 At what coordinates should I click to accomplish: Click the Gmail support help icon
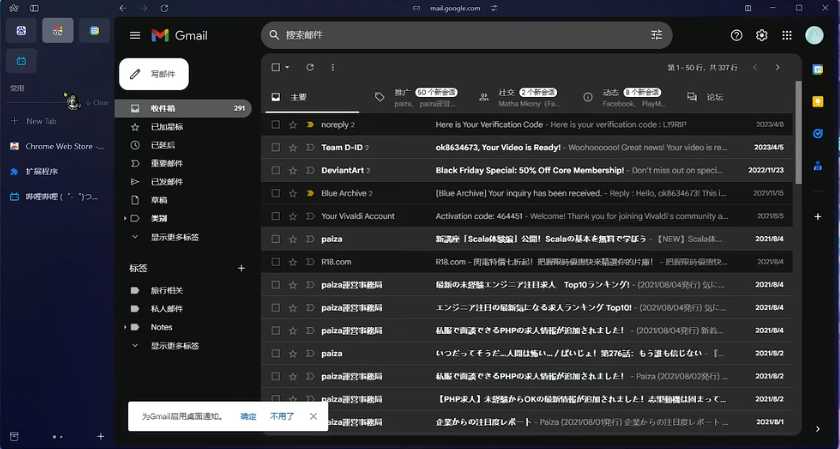[x=737, y=35]
